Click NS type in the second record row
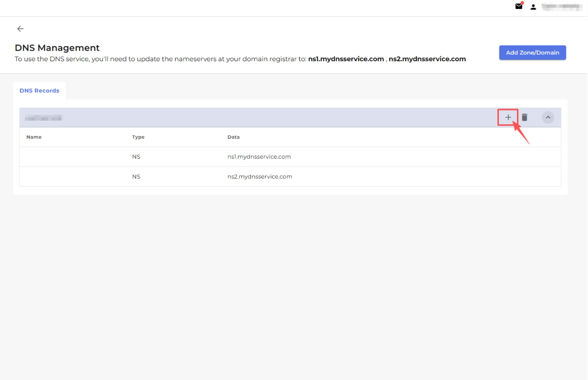The height and width of the screenshot is (380, 588). (136, 177)
